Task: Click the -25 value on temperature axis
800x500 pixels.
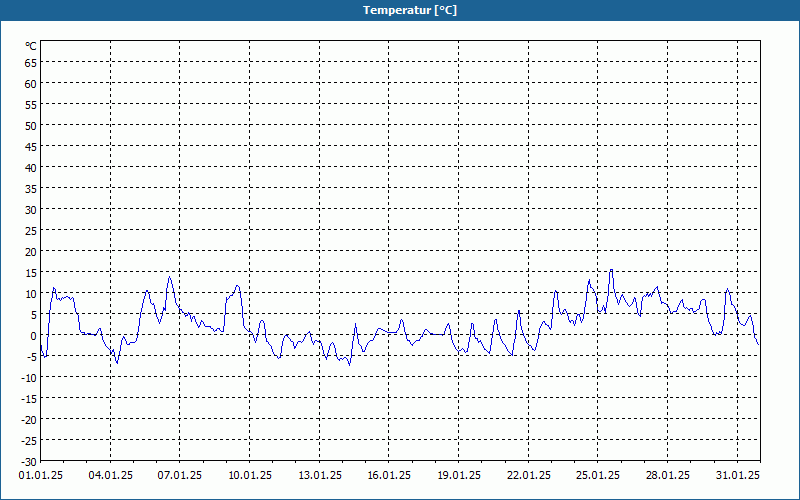Action: (x=29, y=440)
